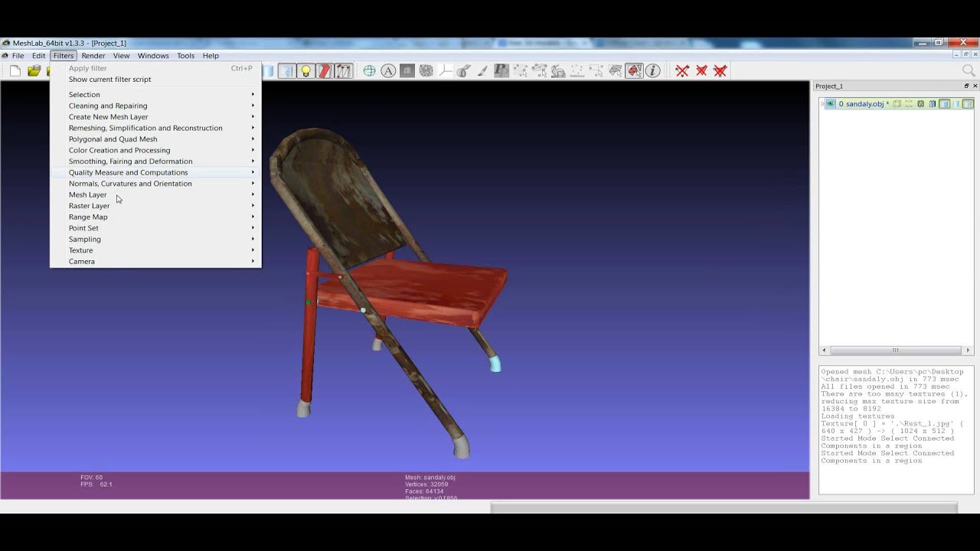Choose Raster Layer in Filters menu

155,205
